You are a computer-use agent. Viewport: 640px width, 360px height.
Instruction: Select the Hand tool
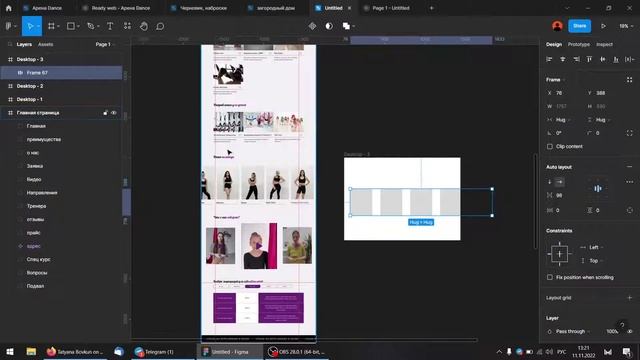tap(144, 26)
